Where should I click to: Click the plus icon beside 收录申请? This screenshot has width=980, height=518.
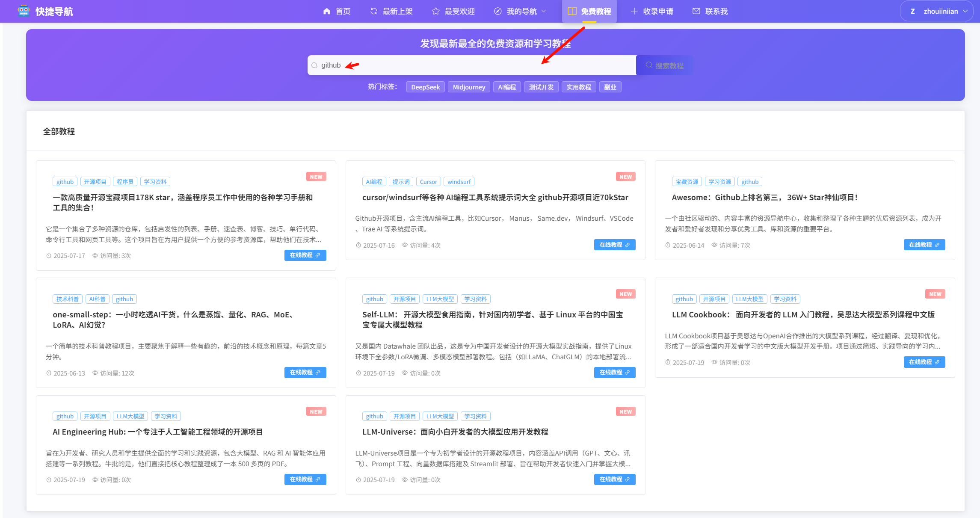point(634,11)
